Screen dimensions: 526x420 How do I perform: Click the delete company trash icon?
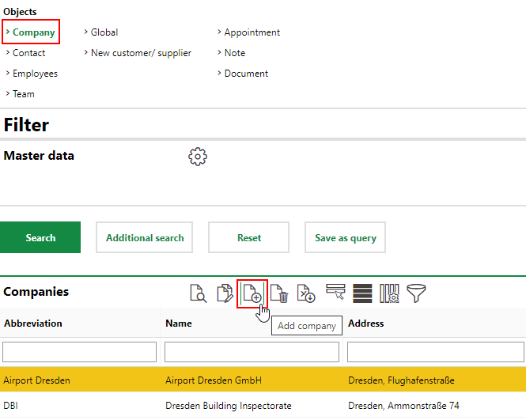pyautogui.click(x=279, y=293)
